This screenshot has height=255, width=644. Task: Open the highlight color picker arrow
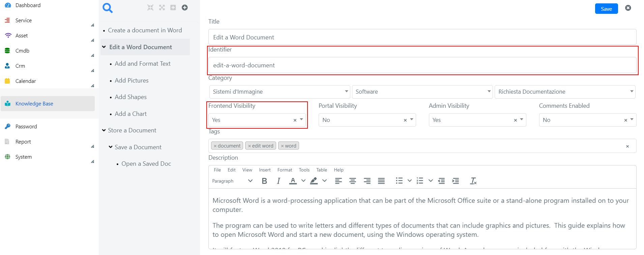pyautogui.click(x=324, y=181)
